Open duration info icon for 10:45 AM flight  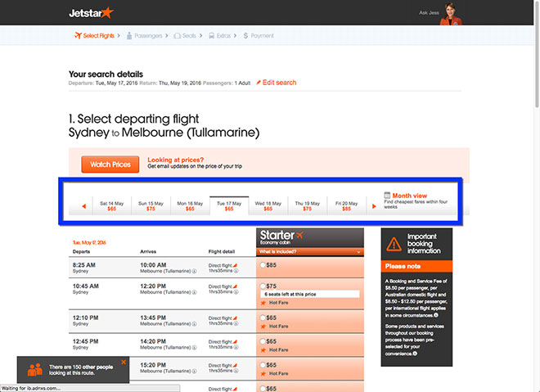point(236,292)
